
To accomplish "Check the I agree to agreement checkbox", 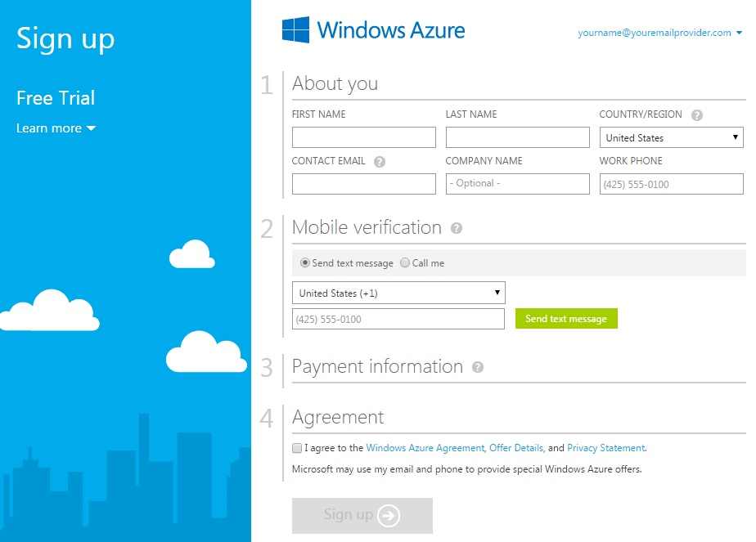I will (297, 448).
